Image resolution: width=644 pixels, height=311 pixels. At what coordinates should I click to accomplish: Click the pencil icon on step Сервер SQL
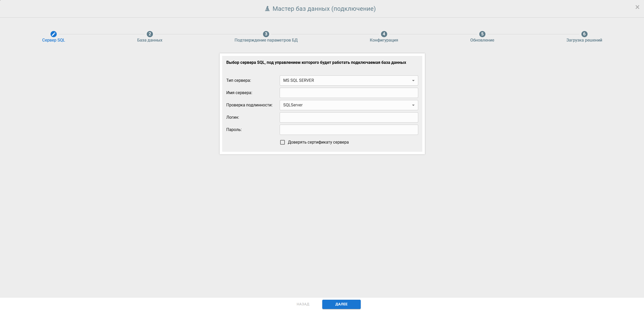tap(53, 34)
